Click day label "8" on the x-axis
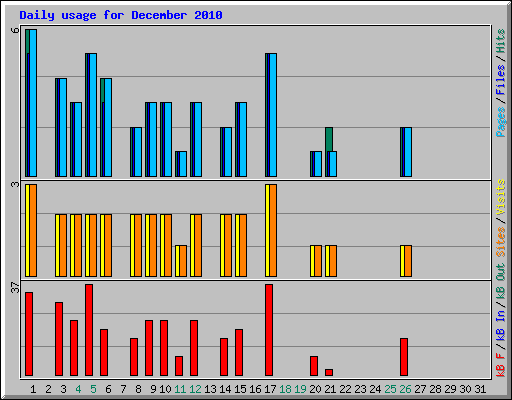The height and width of the screenshot is (400, 512). click(138, 389)
